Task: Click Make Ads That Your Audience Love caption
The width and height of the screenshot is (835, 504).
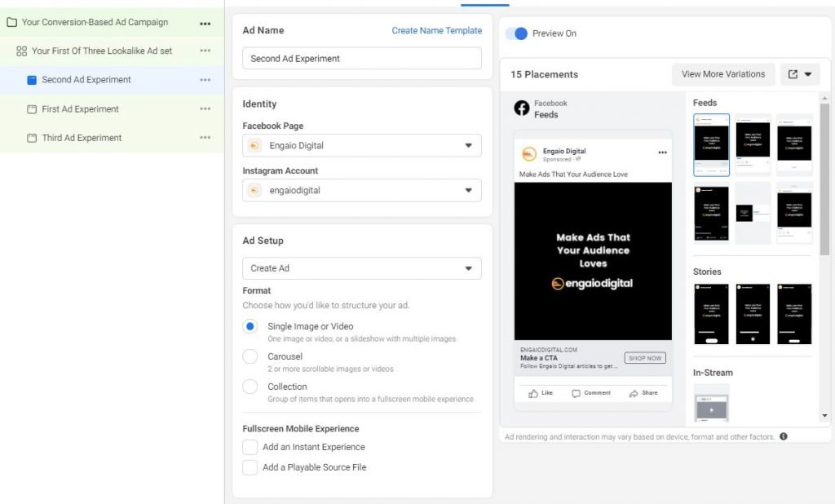Action: click(x=573, y=175)
